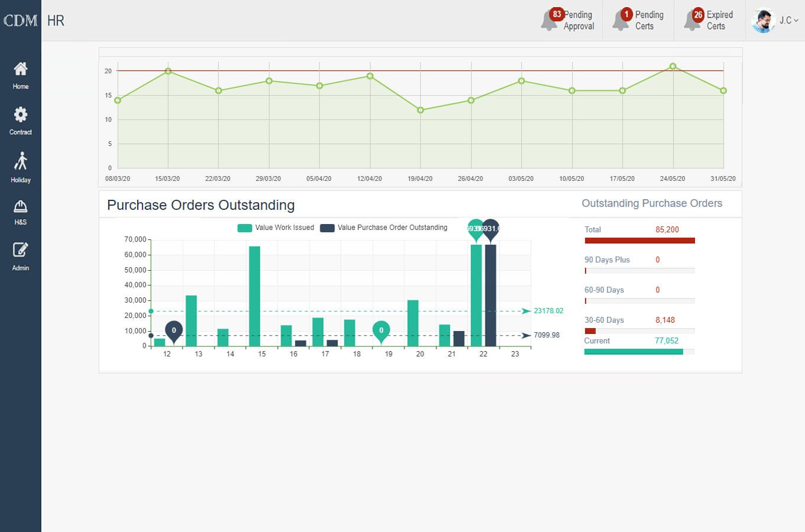Click the green Current progress bar

(633, 352)
